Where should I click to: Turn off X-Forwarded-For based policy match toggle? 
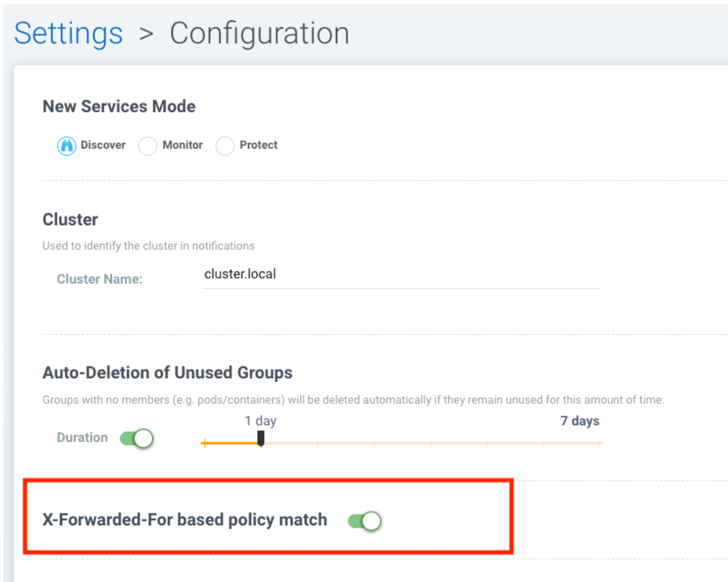coord(365,521)
